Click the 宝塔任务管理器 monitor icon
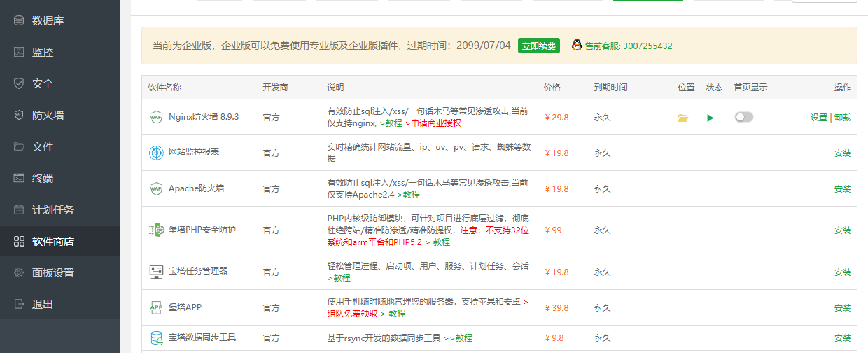 coord(156,272)
